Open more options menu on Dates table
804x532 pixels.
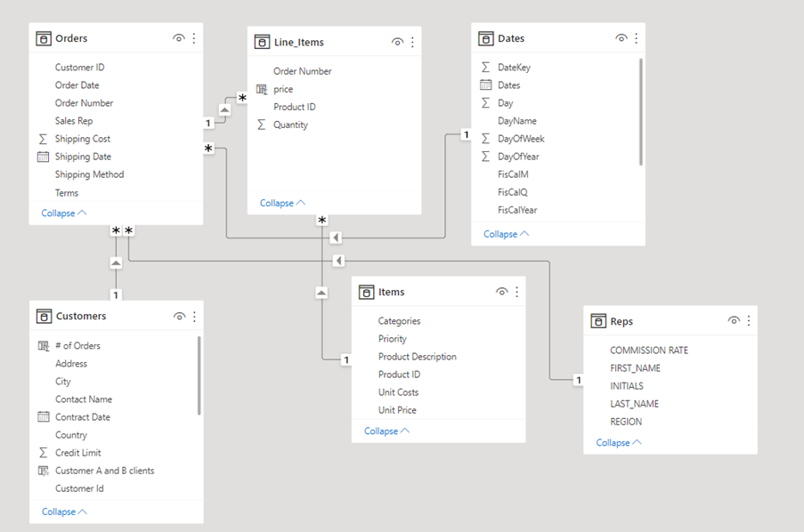tap(636, 38)
